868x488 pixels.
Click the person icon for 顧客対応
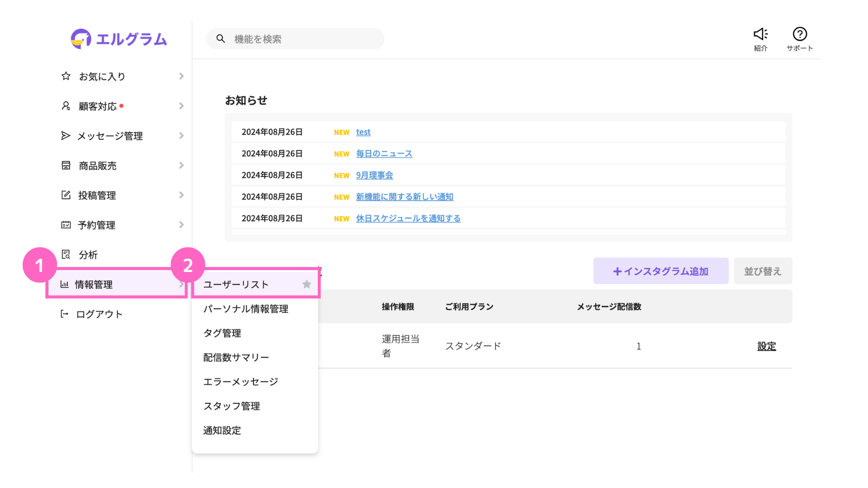66,106
